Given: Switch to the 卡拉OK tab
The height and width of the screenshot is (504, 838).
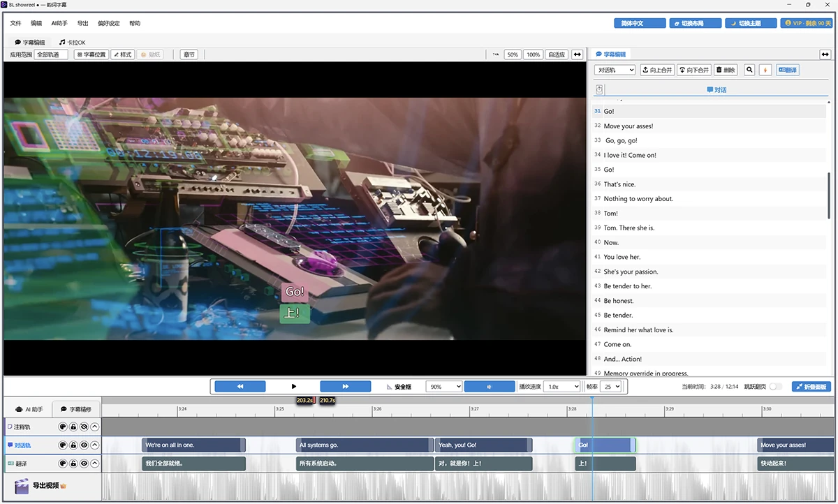Looking at the screenshot, I should coord(73,43).
